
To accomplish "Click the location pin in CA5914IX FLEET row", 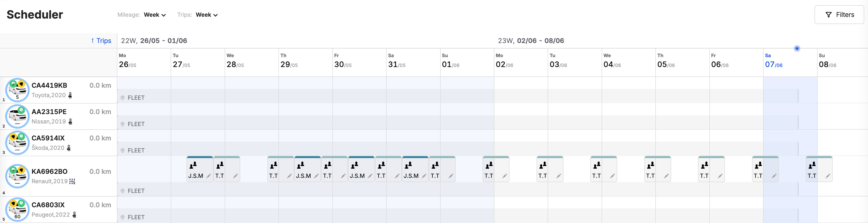I will click(x=123, y=151).
